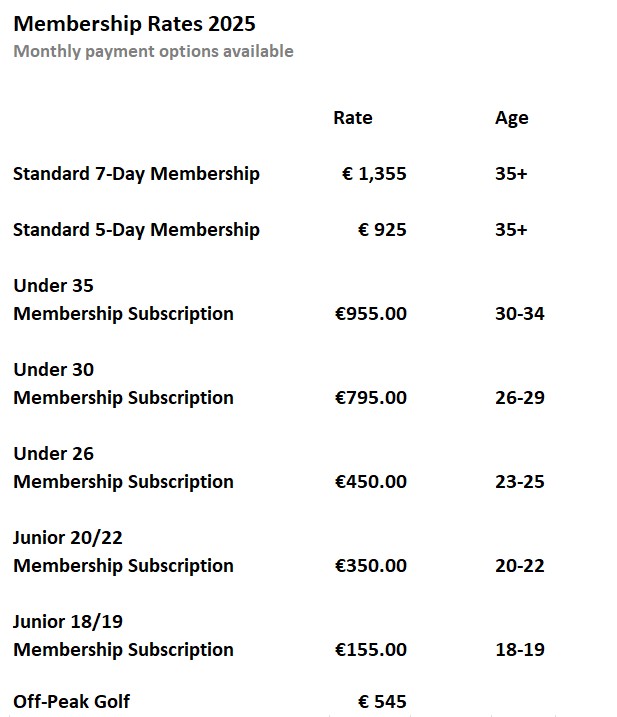Click the 18-19 age range
The width and height of the screenshot is (617, 717).
tap(519, 650)
